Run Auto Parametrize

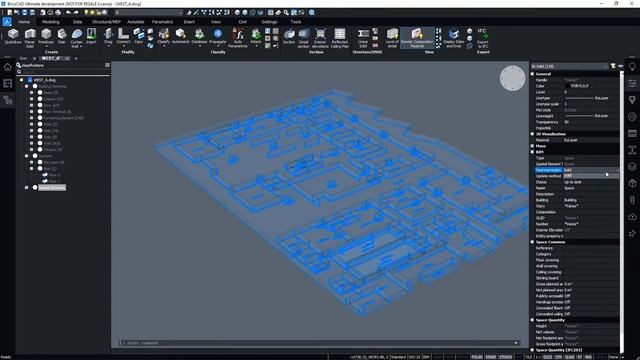238,38
